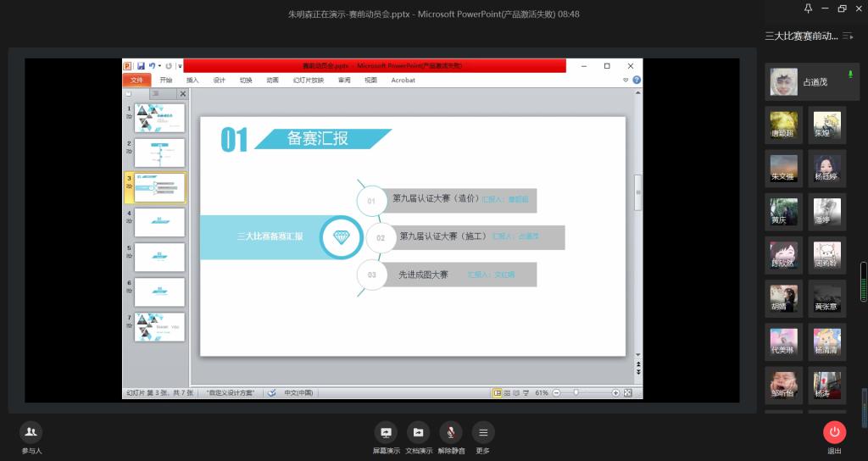Pin the meeting window on top

[x=808, y=8]
